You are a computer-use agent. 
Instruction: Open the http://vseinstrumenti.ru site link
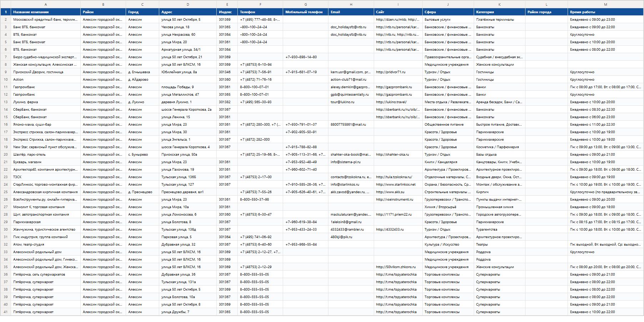click(394, 200)
